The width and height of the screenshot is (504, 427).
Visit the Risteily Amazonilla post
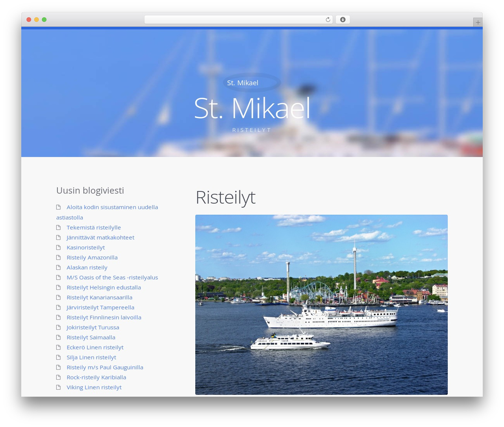[92, 257]
